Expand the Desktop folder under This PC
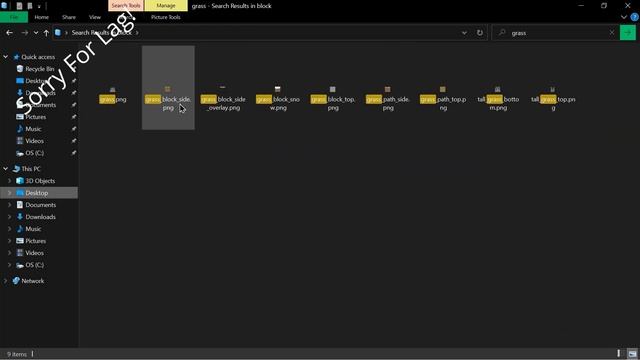Image resolution: width=640 pixels, height=360 pixels. click(x=9, y=193)
